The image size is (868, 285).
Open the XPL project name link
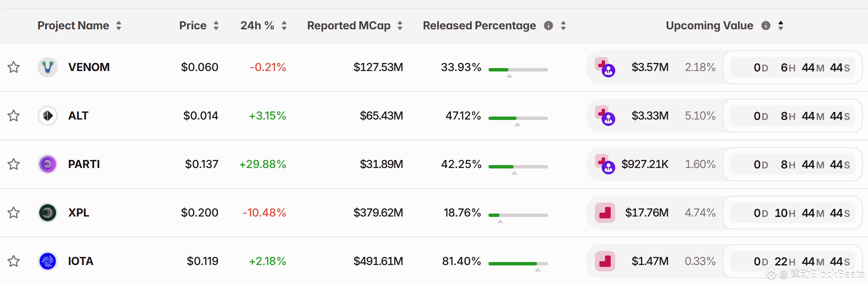point(79,213)
